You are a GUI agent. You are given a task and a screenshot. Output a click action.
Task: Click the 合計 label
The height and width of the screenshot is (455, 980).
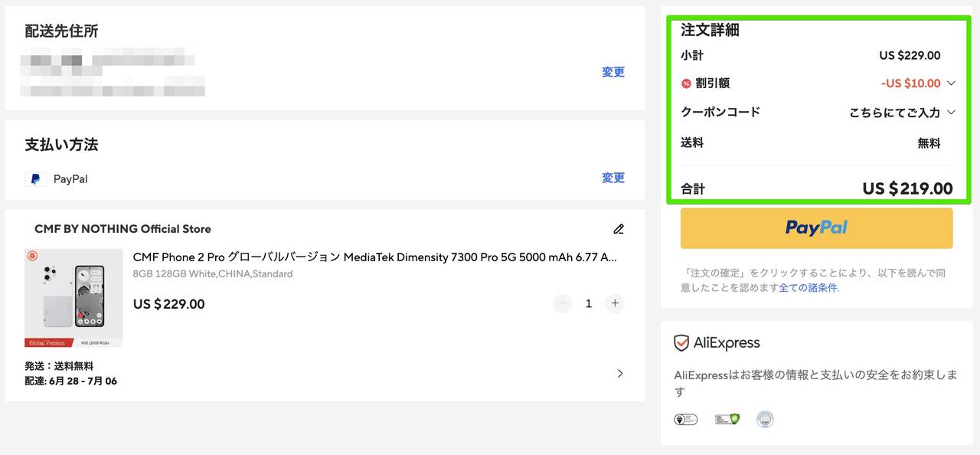click(693, 188)
